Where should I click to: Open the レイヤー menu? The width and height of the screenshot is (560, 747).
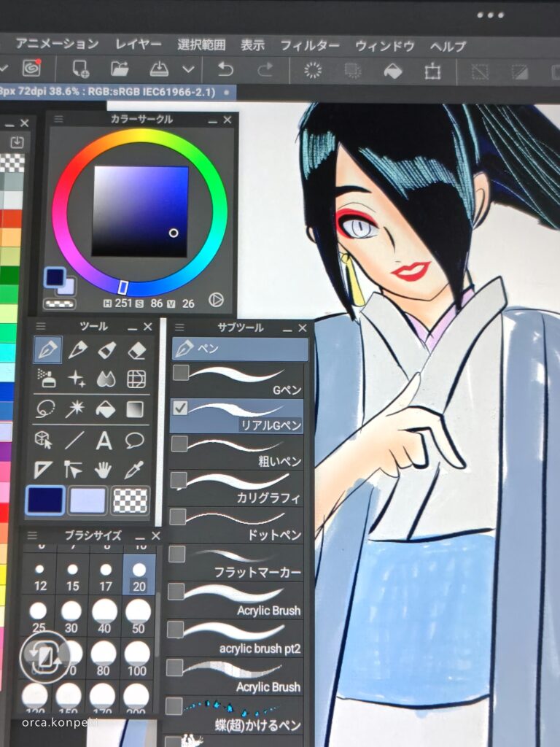139,45
